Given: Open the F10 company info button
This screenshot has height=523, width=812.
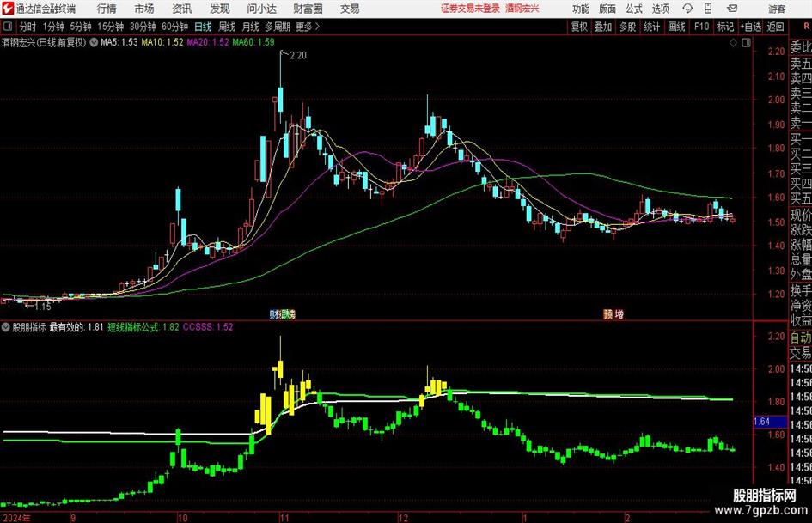Looking at the screenshot, I should click(x=702, y=27).
